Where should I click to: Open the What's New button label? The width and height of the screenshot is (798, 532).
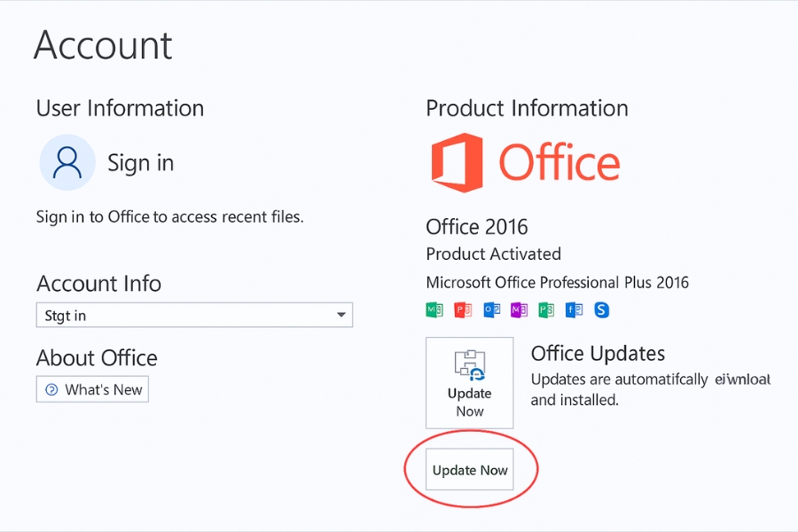click(x=104, y=390)
